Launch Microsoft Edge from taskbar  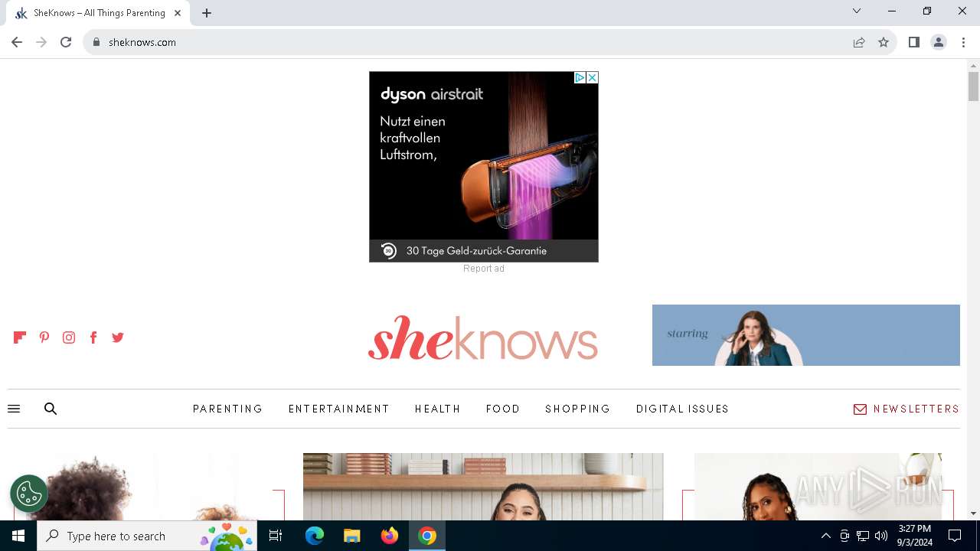tap(315, 536)
